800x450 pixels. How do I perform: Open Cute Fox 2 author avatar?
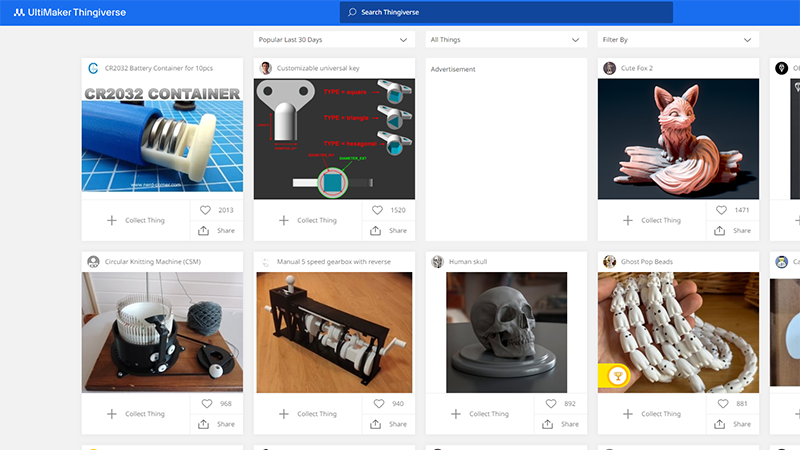(609, 68)
